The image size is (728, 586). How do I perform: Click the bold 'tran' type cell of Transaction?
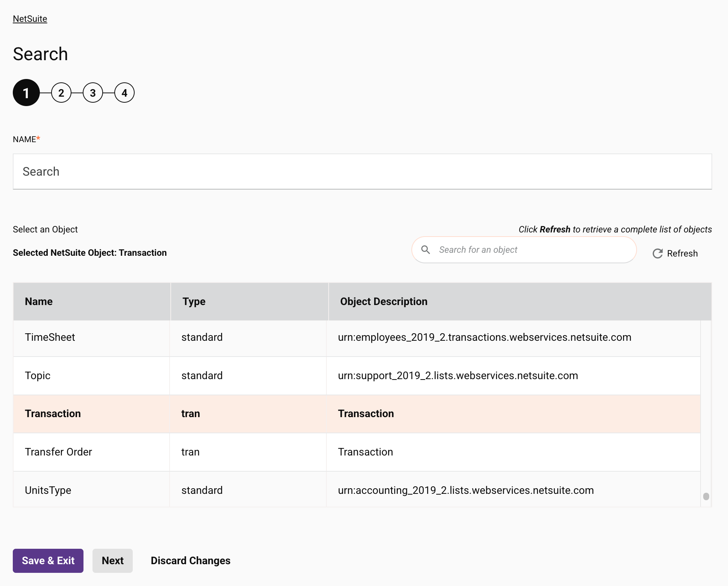click(248, 414)
